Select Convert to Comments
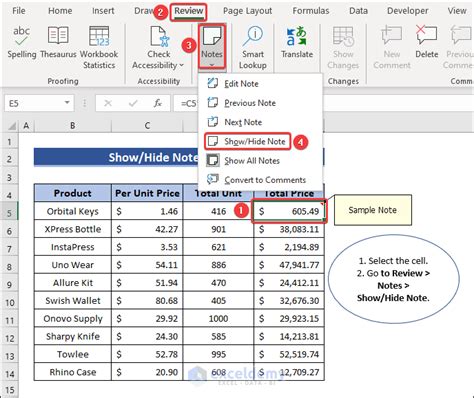Image resolution: width=474 pixels, height=398 pixels. coord(265,180)
